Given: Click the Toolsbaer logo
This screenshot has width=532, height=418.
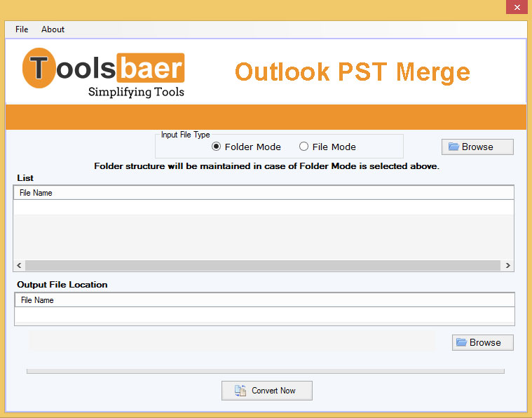Looking at the screenshot, I should [104, 74].
